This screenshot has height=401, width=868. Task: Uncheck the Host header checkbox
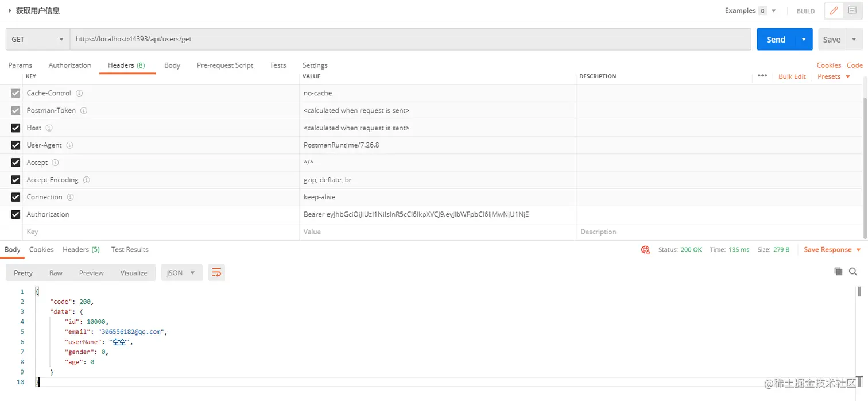click(15, 128)
